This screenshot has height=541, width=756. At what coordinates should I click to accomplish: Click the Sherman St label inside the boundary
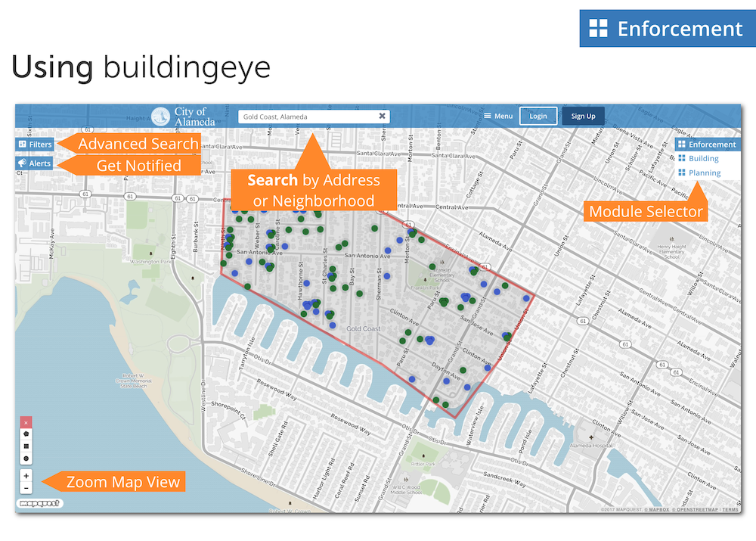[379, 284]
